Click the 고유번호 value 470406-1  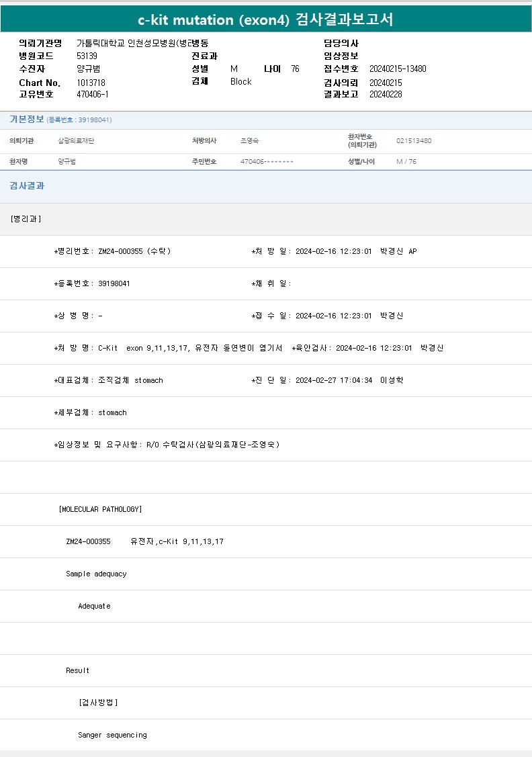coord(93,95)
